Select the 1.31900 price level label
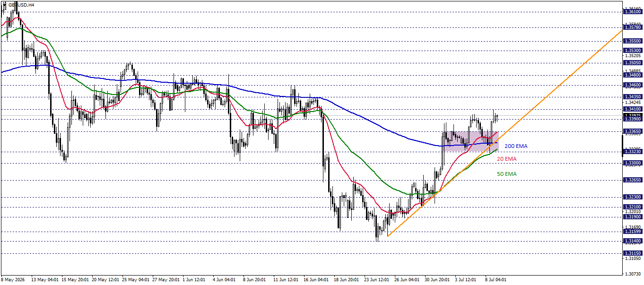Viewport: 644px width, 285px height. pos(633,217)
